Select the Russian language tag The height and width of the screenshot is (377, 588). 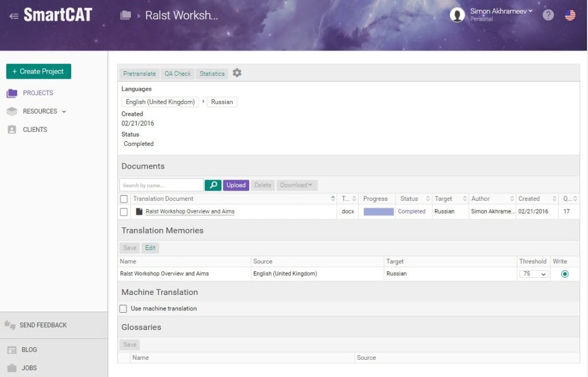point(222,102)
